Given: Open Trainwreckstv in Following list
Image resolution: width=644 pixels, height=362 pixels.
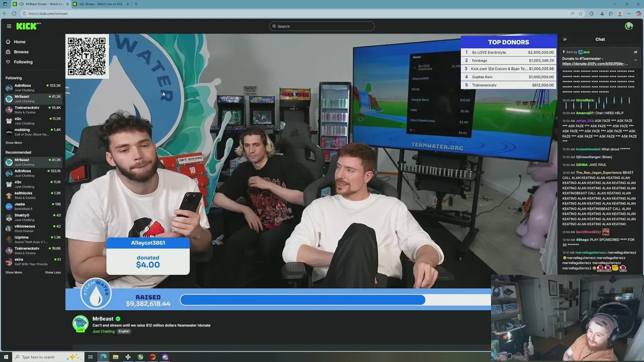Looking at the screenshot, I should (33, 110).
